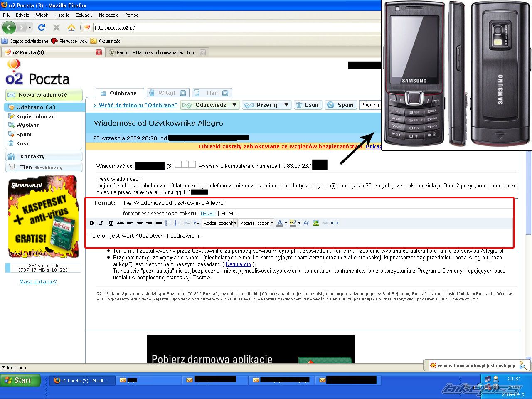532x399 pixels.
Task: Open the back-history dropdown arrow next to forward
Action: tap(30, 28)
